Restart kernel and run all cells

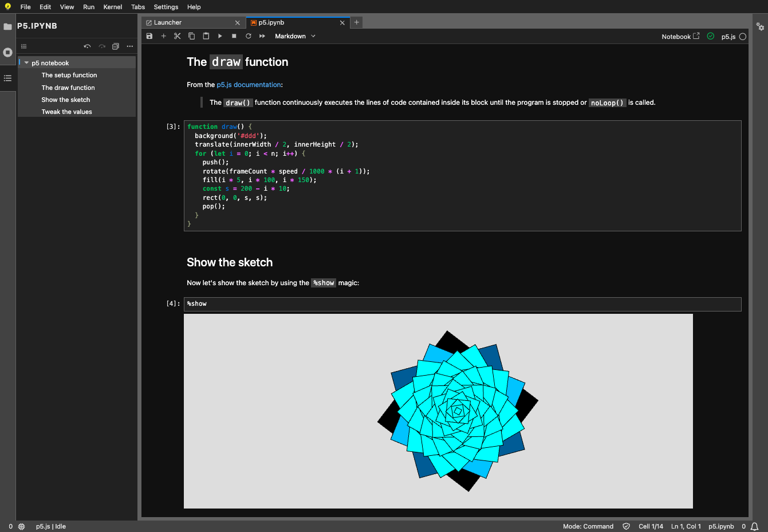262,36
